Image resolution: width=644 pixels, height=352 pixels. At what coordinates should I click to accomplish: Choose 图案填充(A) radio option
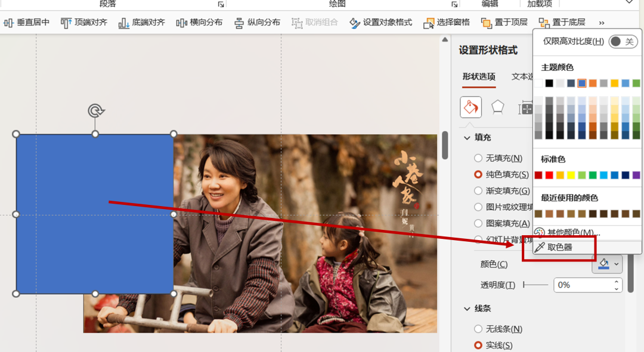point(478,223)
